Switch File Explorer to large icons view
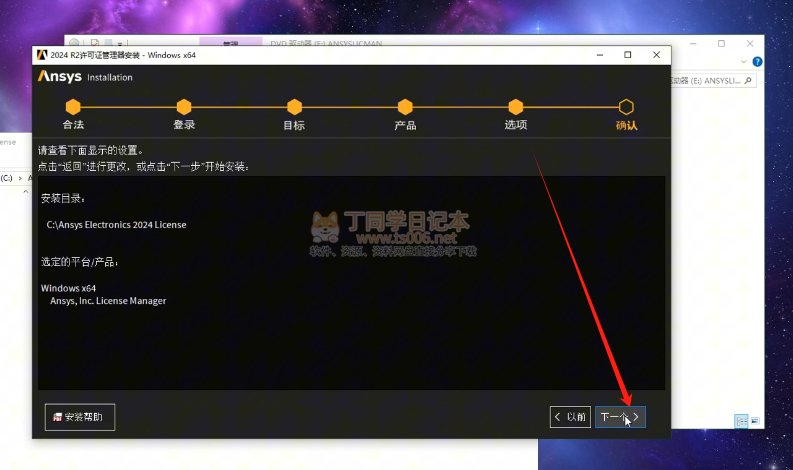 (x=755, y=421)
